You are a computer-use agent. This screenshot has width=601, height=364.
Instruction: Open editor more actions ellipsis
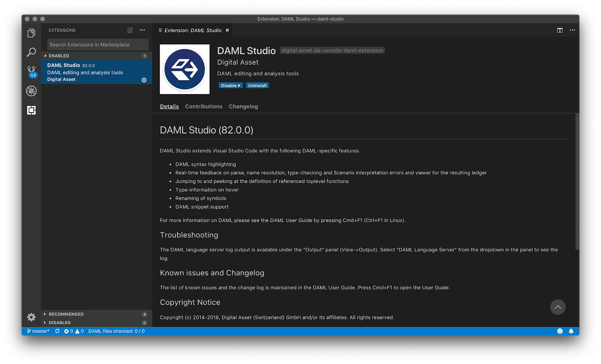pyautogui.click(x=572, y=30)
